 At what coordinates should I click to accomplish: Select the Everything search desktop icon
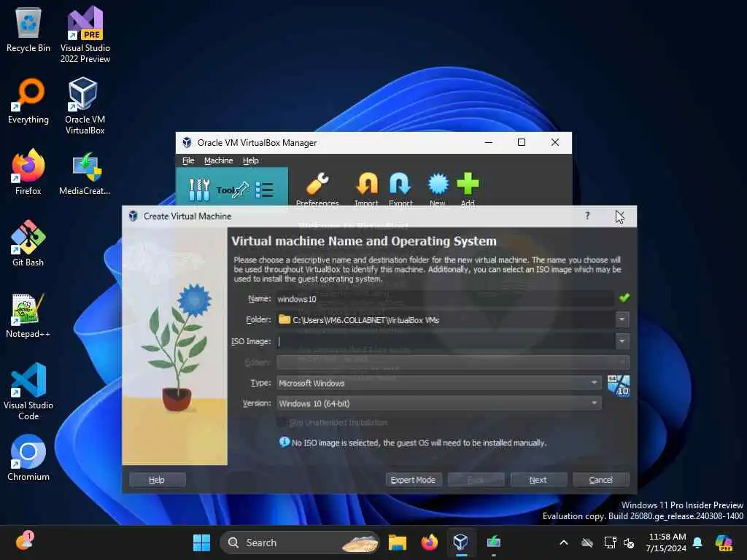(28, 101)
